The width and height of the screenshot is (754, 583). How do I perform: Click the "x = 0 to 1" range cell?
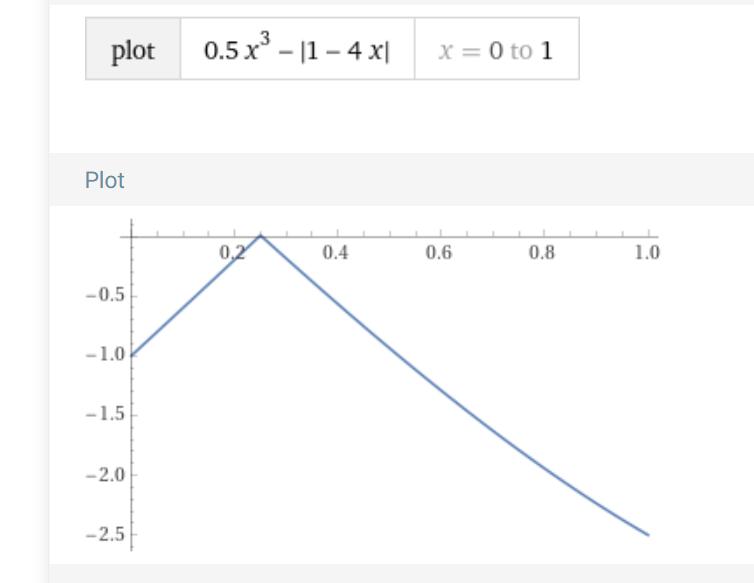(496, 50)
